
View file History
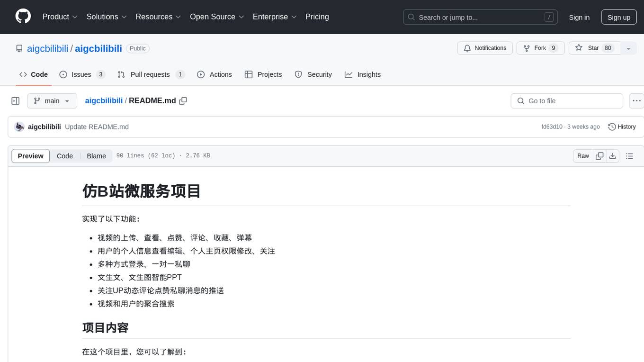point(622,127)
